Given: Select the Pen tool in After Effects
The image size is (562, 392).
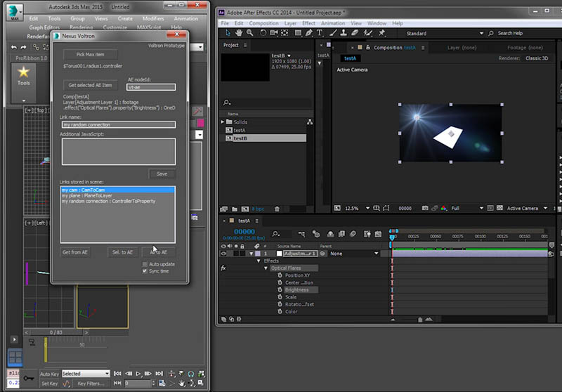Looking at the screenshot, I should click(308, 33).
